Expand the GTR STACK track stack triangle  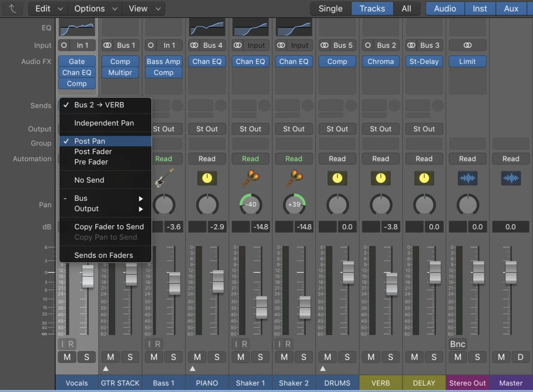click(106, 368)
